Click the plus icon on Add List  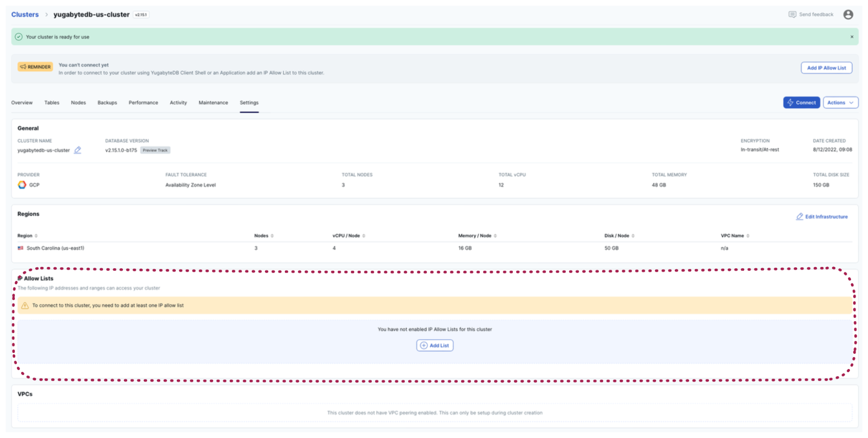click(424, 346)
